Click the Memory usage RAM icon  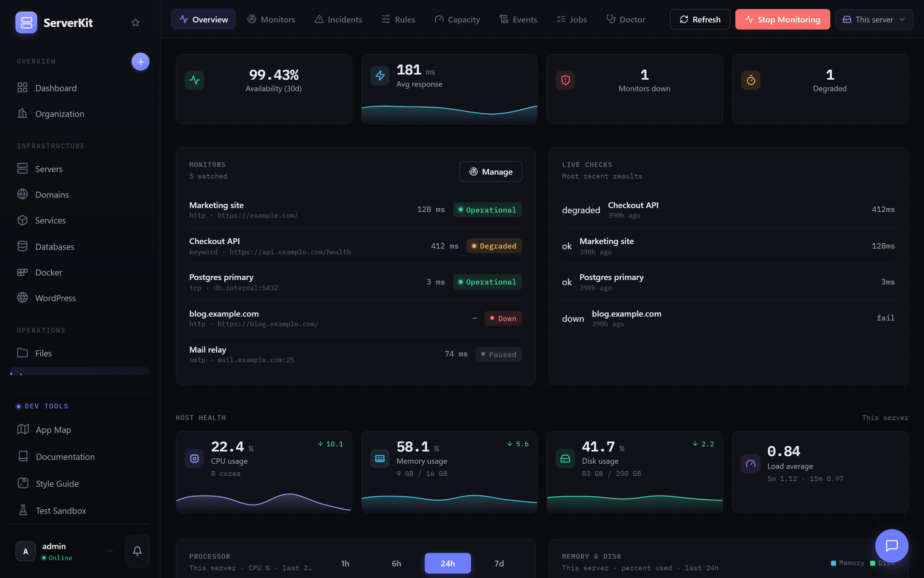[x=380, y=458]
